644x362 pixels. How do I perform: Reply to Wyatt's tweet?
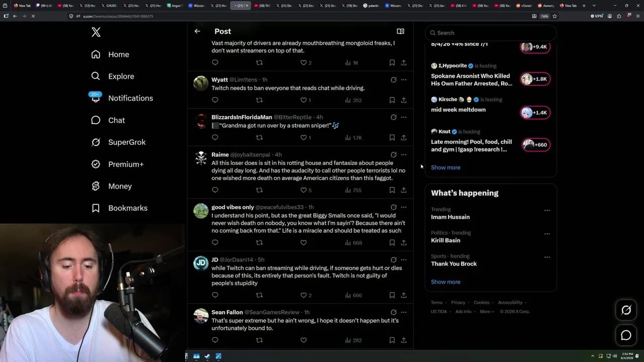(215, 100)
